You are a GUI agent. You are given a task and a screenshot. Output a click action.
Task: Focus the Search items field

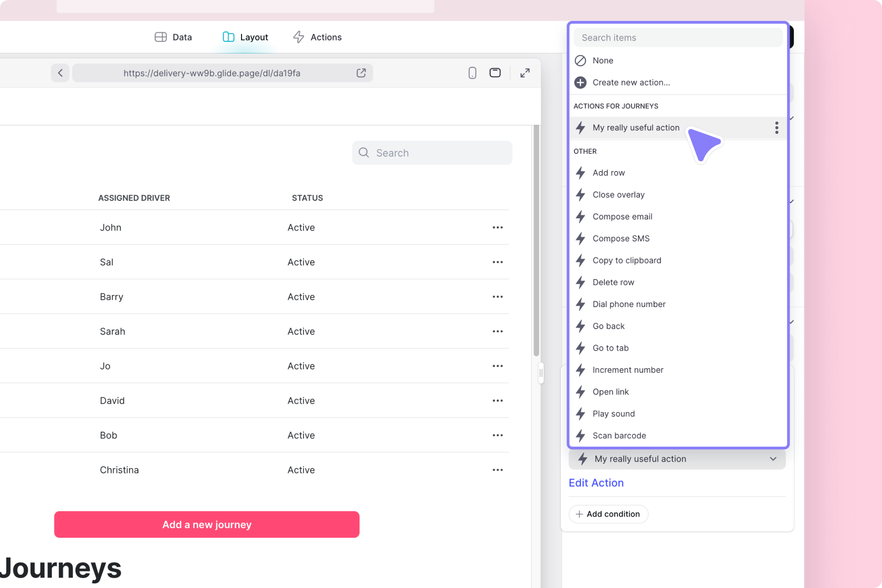[677, 38]
